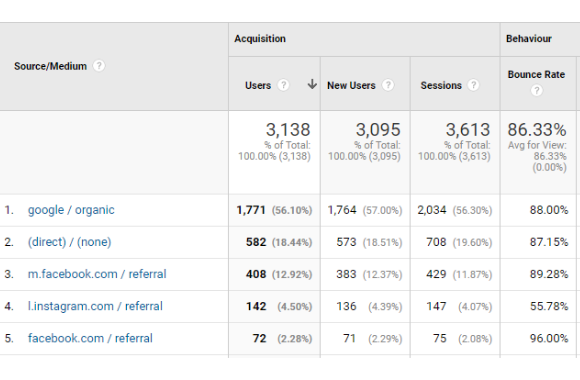This screenshot has width=580, height=380.
Task: Click the (4.50%) users percentage
Action: coord(295,307)
